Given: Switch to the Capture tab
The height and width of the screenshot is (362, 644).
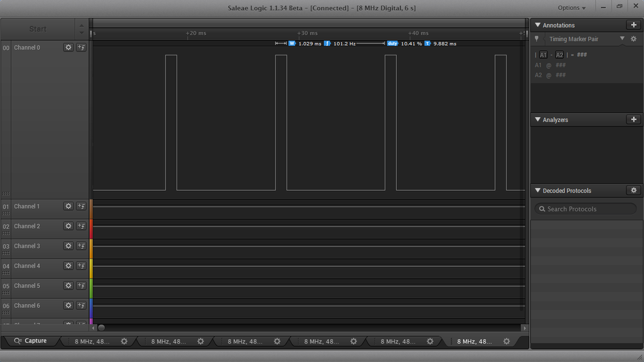Looking at the screenshot, I should (31, 341).
